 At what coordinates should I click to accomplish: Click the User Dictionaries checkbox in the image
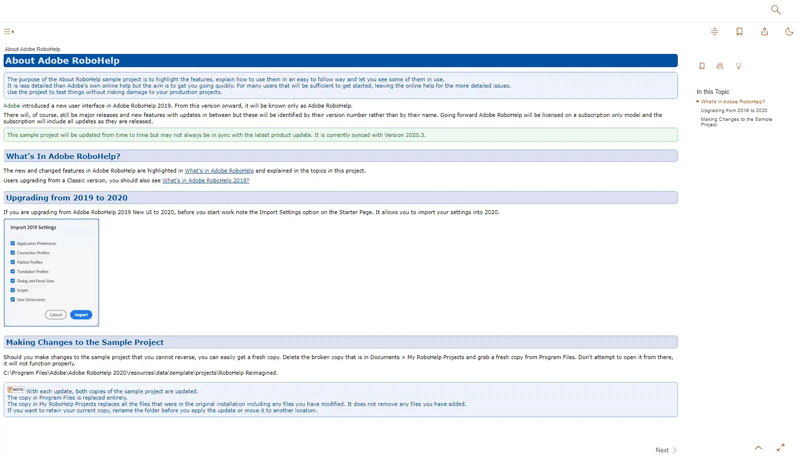(13, 300)
